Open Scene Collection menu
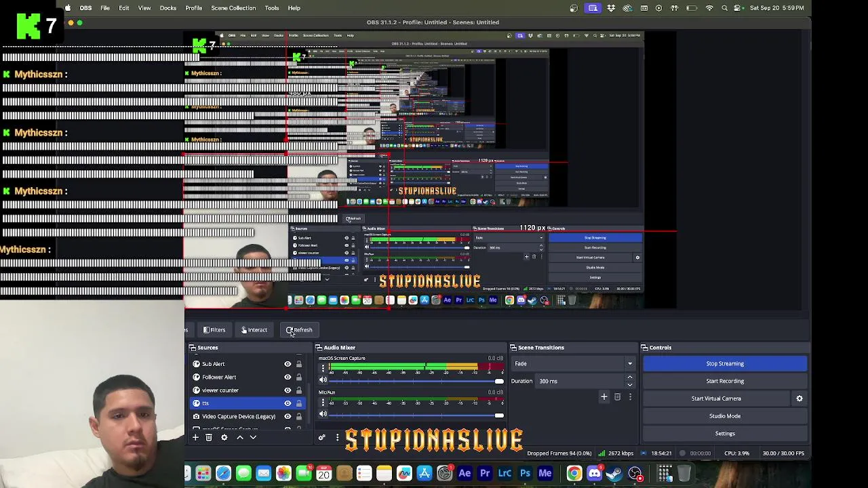The width and height of the screenshot is (868, 488). pos(233,8)
